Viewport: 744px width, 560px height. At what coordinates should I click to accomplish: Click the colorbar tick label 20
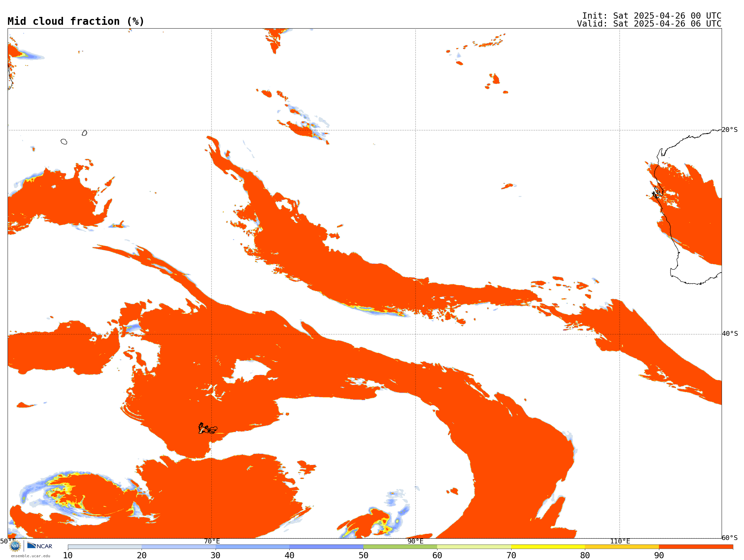(142, 556)
